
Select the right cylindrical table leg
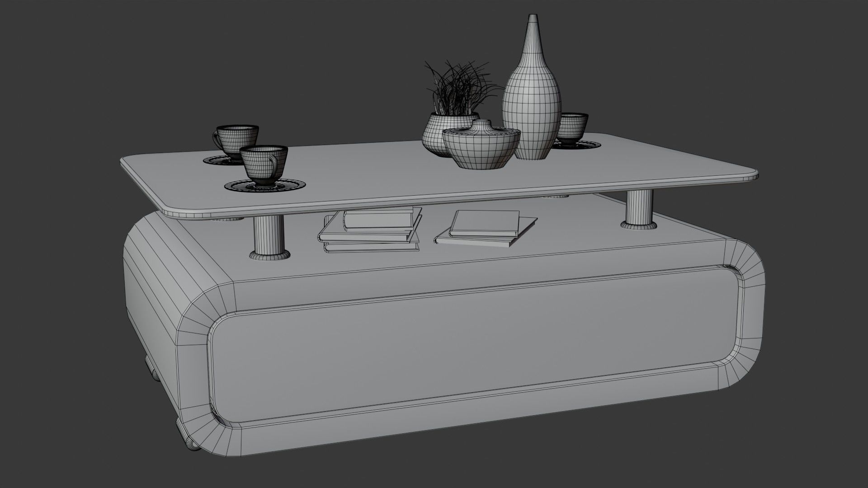(x=640, y=209)
